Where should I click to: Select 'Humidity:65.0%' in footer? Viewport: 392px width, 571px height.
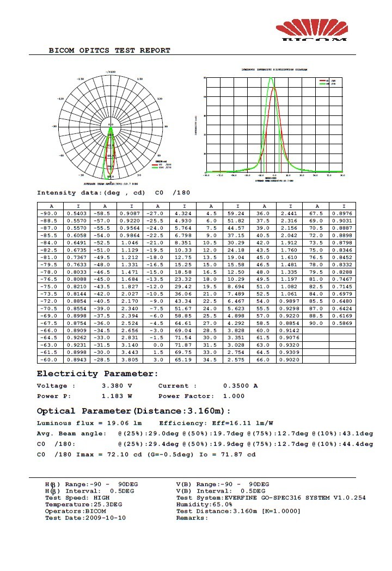[204, 505]
